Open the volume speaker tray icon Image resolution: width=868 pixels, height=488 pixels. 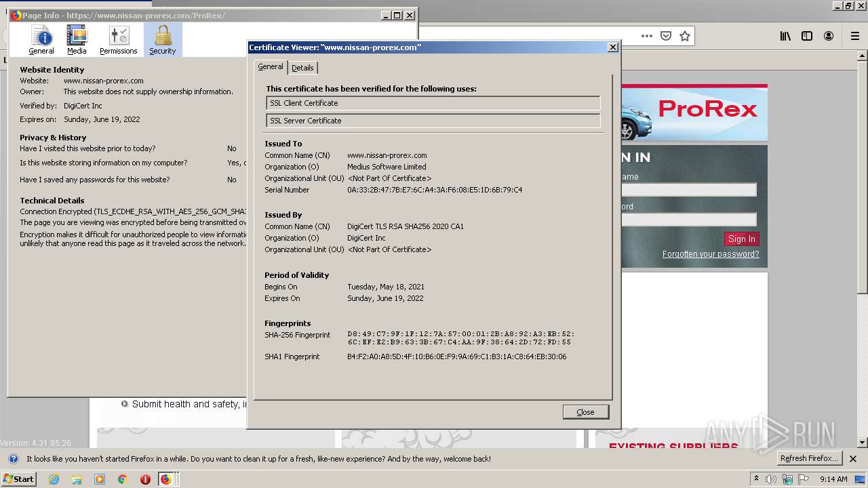[x=771, y=479]
